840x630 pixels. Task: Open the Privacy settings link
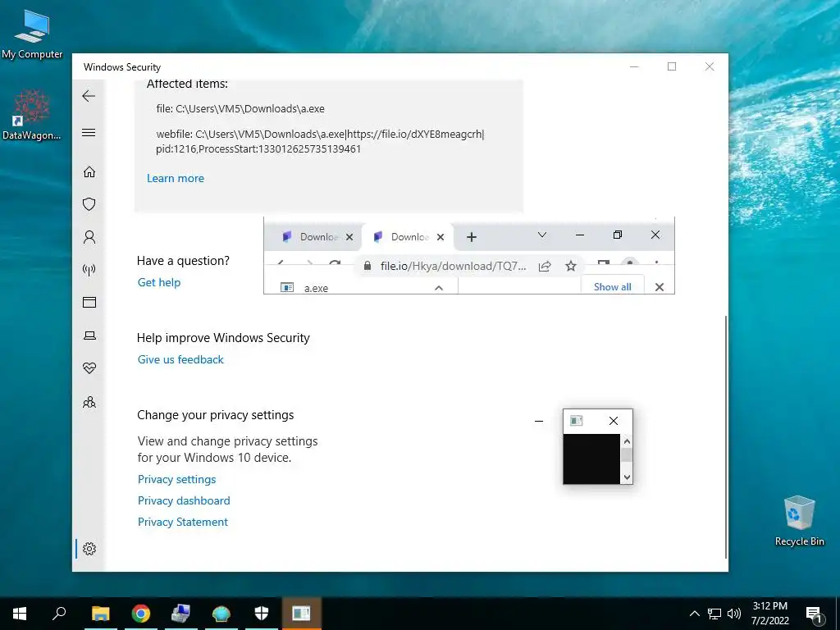(x=177, y=479)
